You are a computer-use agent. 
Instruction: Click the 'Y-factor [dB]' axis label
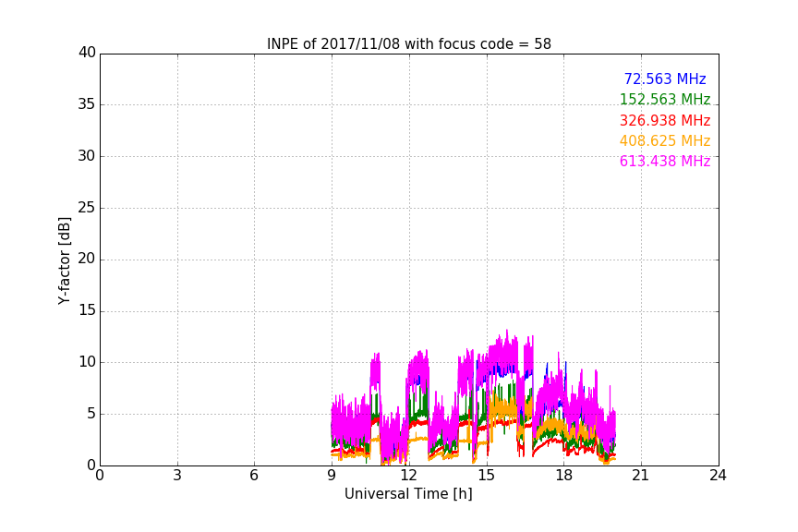tap(64, 261)
